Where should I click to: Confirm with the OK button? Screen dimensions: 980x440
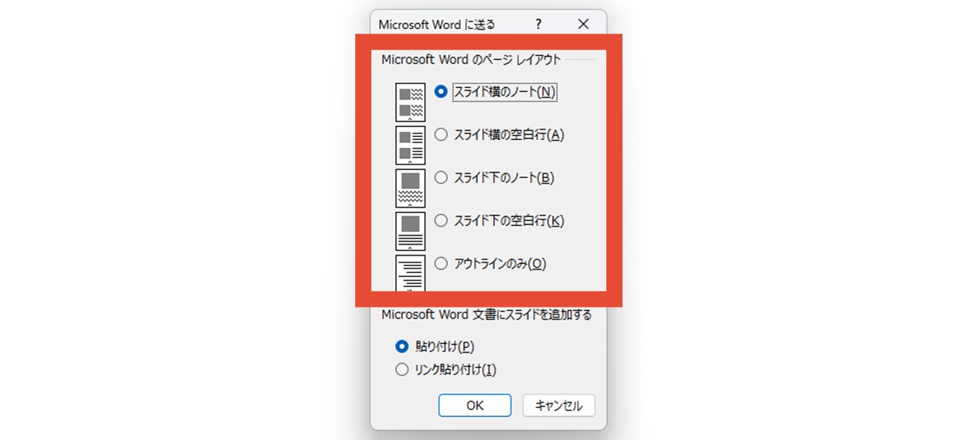pyautogui.click(x=475, y=406)
